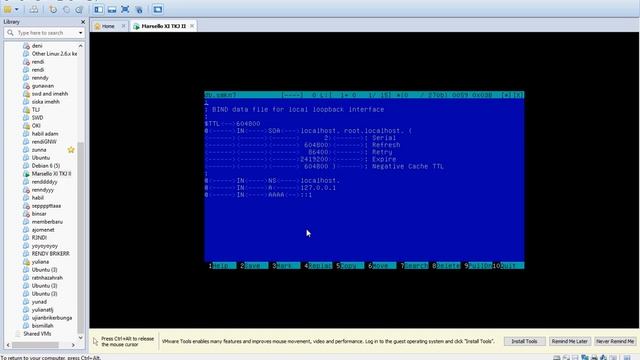Revert the virtual machine to its snapshot
The width and height of the screenshot is (640, 360).
coord(66,9)
